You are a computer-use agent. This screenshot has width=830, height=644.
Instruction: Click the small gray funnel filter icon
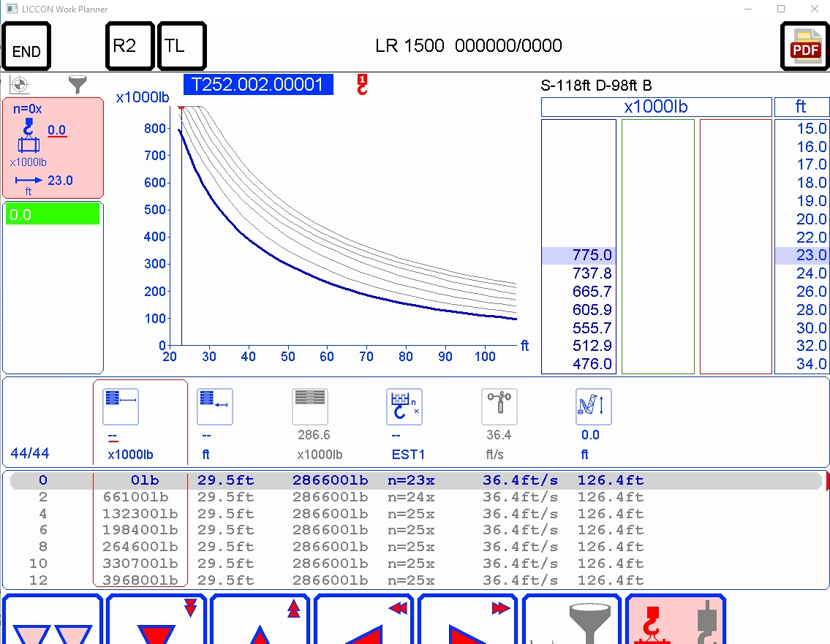coord(78,84)
